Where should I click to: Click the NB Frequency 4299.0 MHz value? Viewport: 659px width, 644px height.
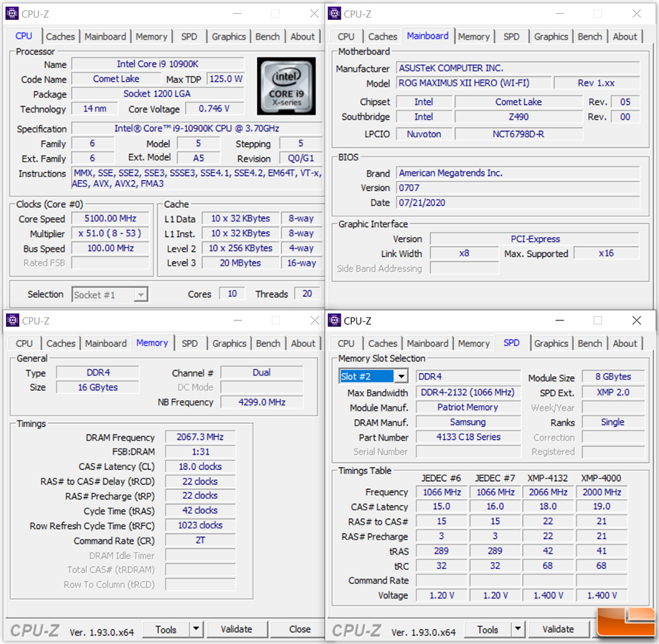tap(262, 402)
